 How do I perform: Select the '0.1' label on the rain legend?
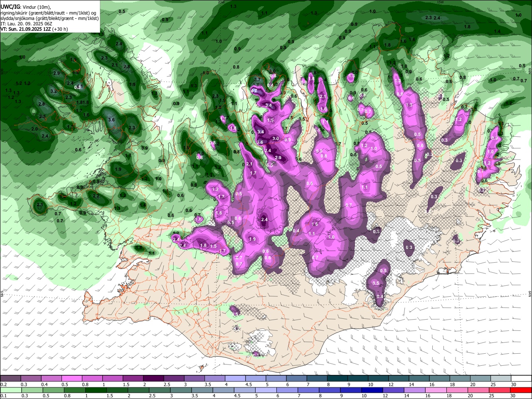coord(4,396)
